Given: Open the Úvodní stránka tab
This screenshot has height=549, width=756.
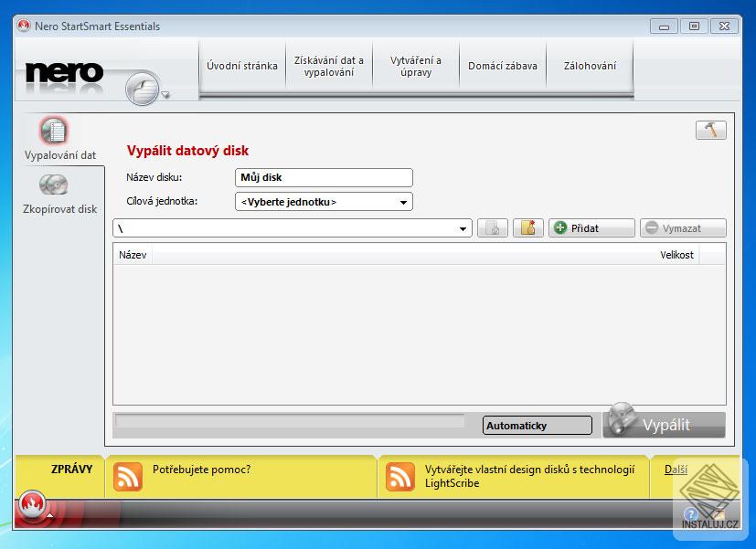Looking at the screenshot, I should (242, 66).
